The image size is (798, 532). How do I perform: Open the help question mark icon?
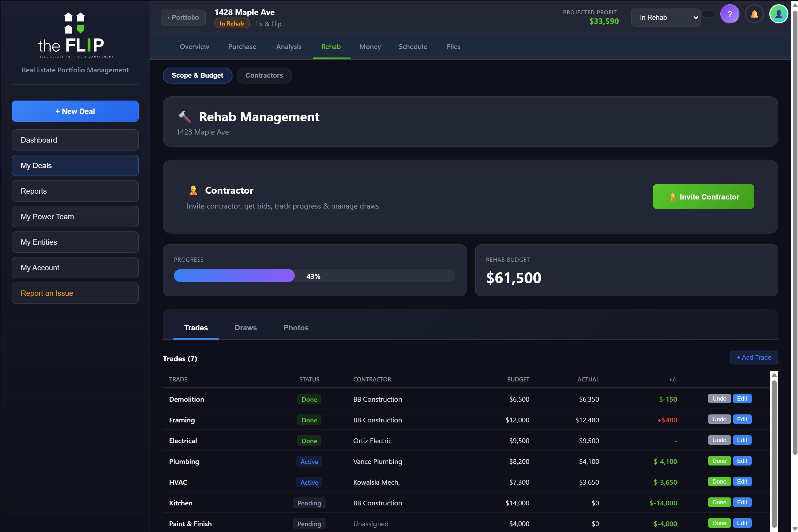click(x=729, y=14)
